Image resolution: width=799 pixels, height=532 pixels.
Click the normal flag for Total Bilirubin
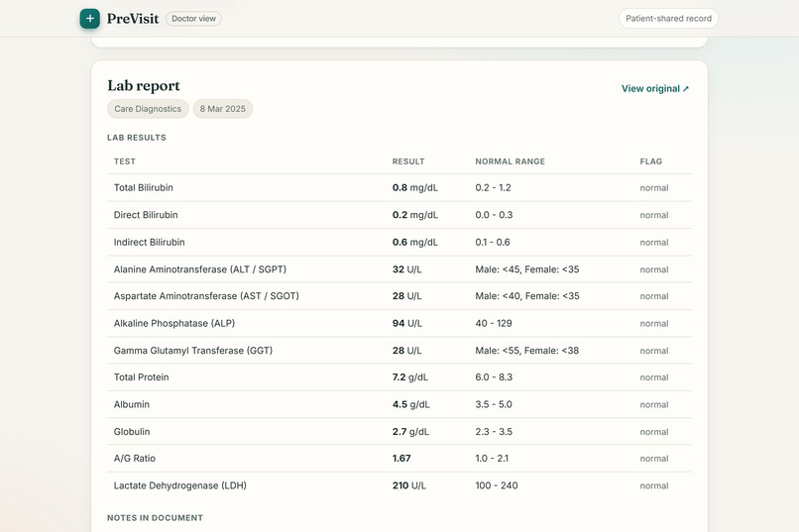pyautogui.click(x=654, y=188)
